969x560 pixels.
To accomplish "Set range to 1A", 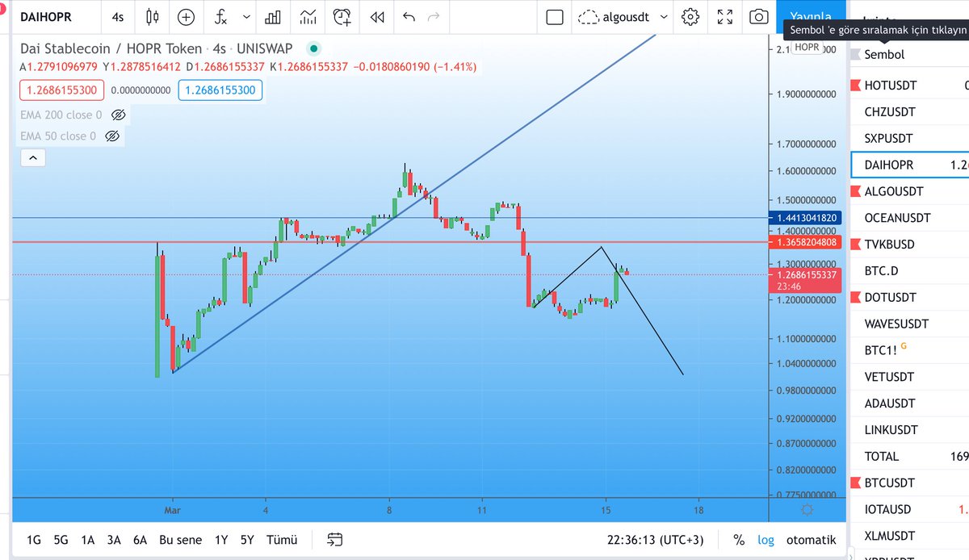I will tap(88, 540).
